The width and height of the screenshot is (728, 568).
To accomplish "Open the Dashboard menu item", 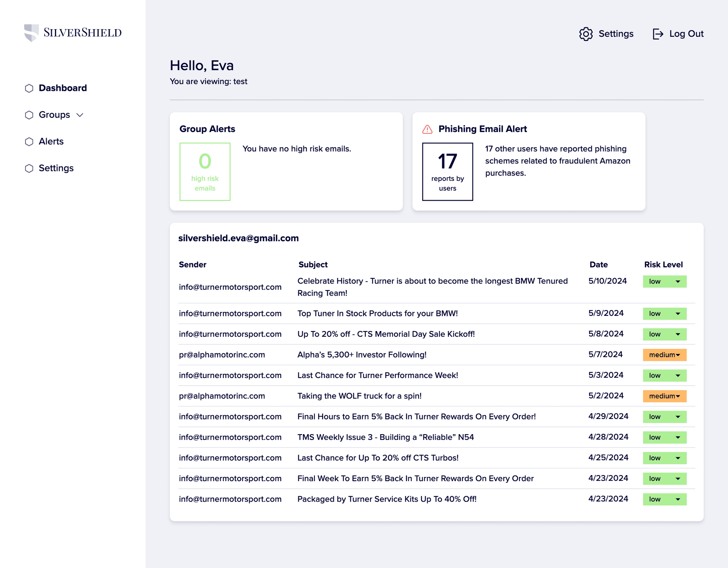I will coord(63,88).
